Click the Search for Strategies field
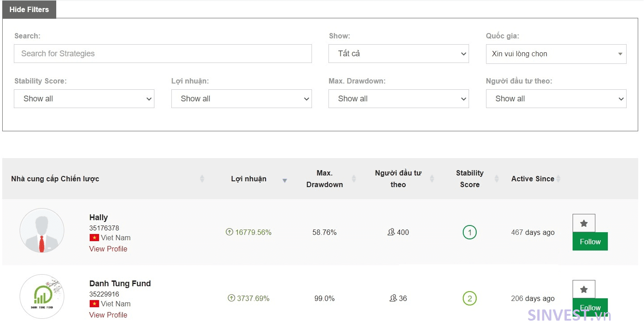 tap(163, 54)
